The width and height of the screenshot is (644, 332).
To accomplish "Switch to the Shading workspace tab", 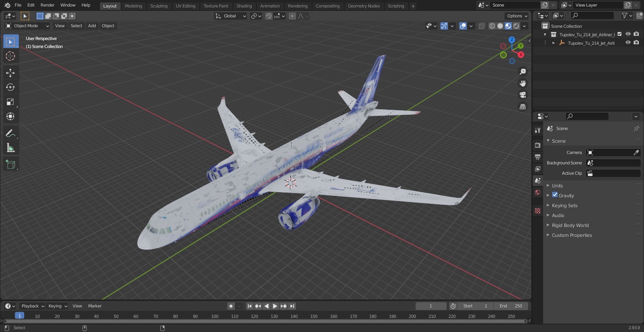I will [x=244, y=6].
